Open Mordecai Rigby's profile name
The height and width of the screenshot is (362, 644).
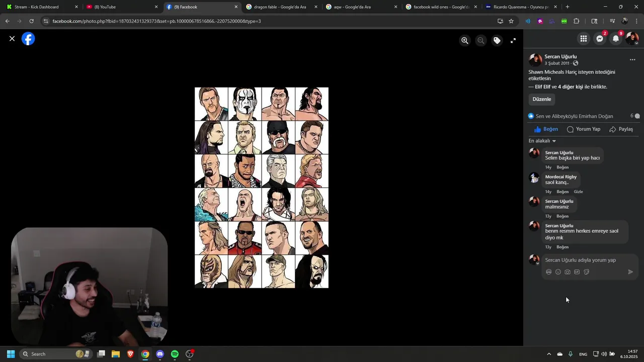[x=561, y=177]
